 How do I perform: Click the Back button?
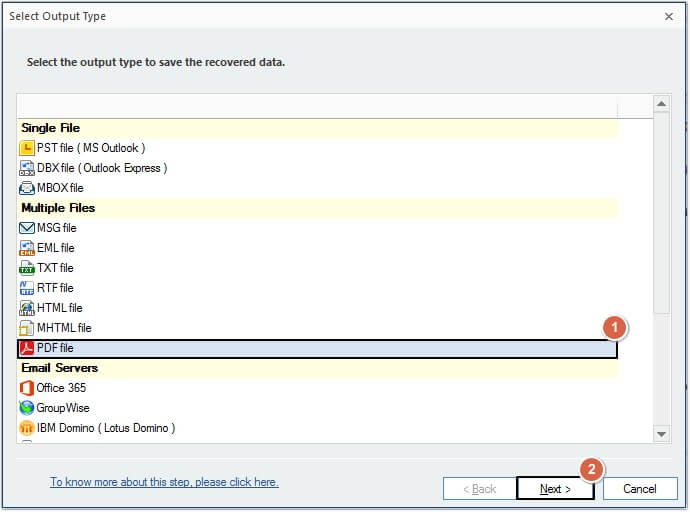479,489
